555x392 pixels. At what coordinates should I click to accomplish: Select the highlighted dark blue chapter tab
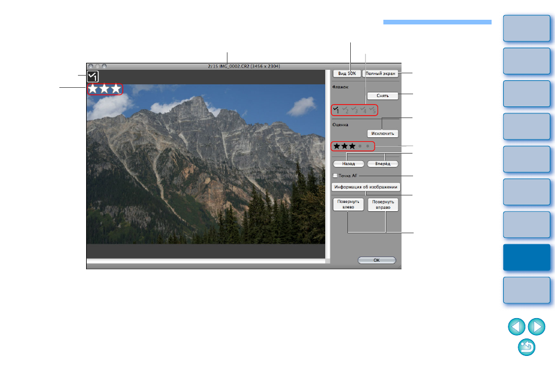[526, 258]
